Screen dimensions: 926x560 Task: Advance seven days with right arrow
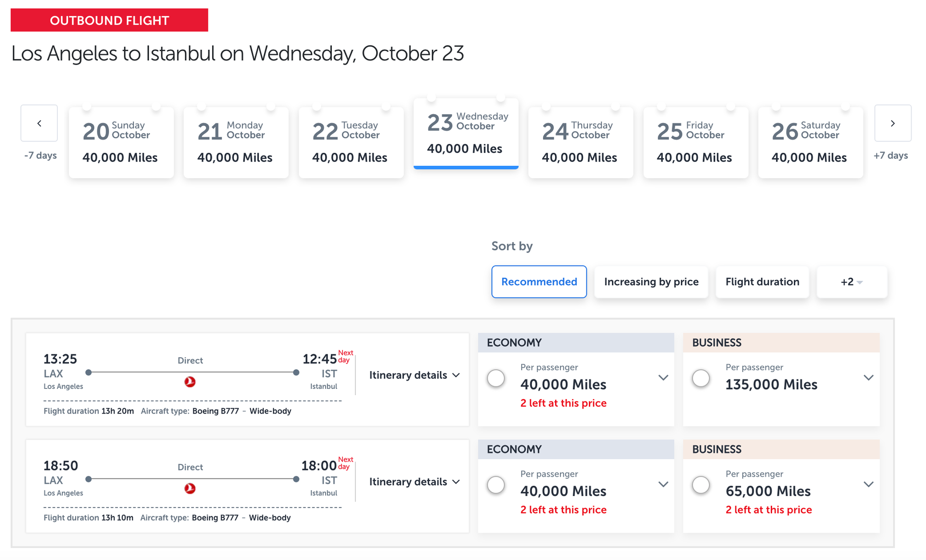(892, 123)
